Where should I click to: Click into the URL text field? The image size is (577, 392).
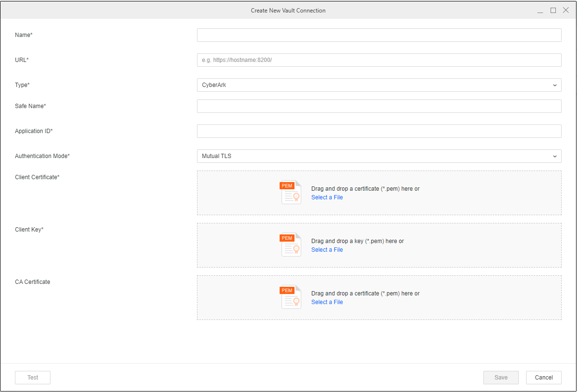pos(379,60)
